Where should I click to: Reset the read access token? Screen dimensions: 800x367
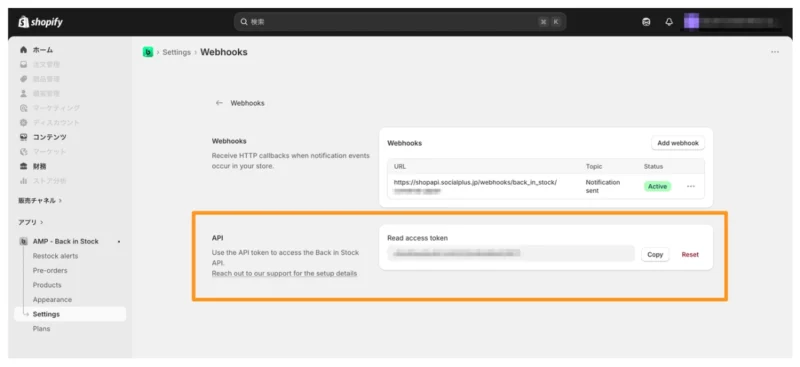(x=690, y=254)
